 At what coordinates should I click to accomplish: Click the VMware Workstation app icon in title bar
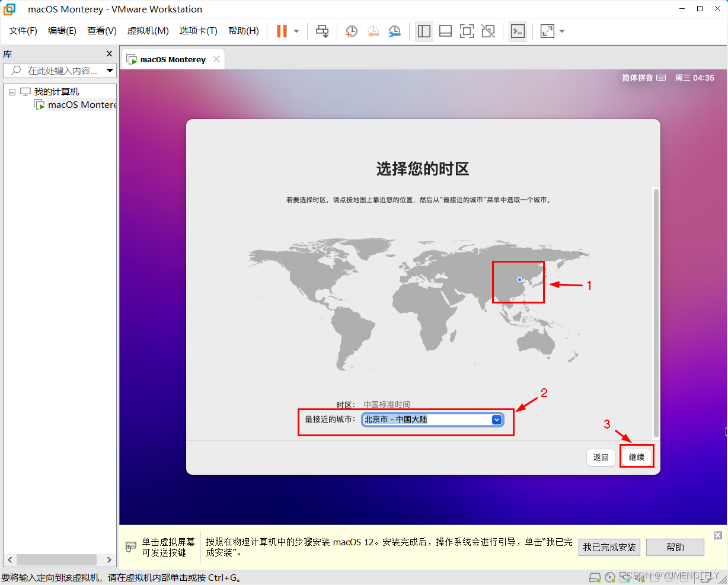click(9, 9)
